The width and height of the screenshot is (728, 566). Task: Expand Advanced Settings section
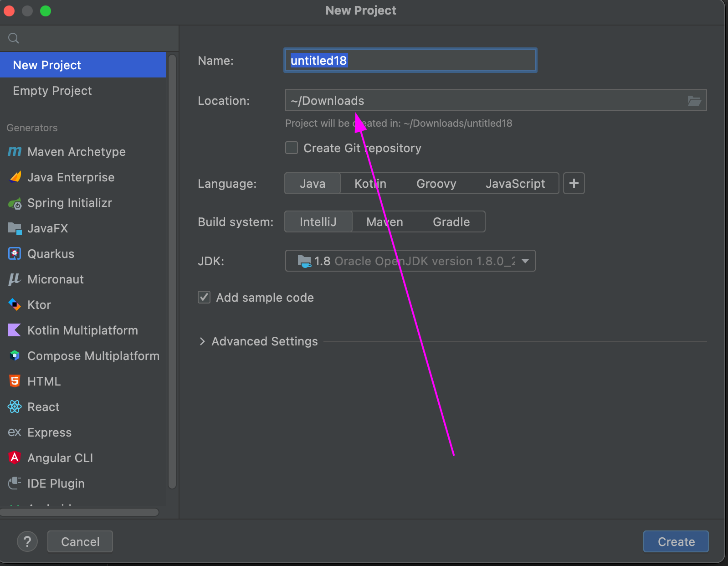click(x=202, y=341)
